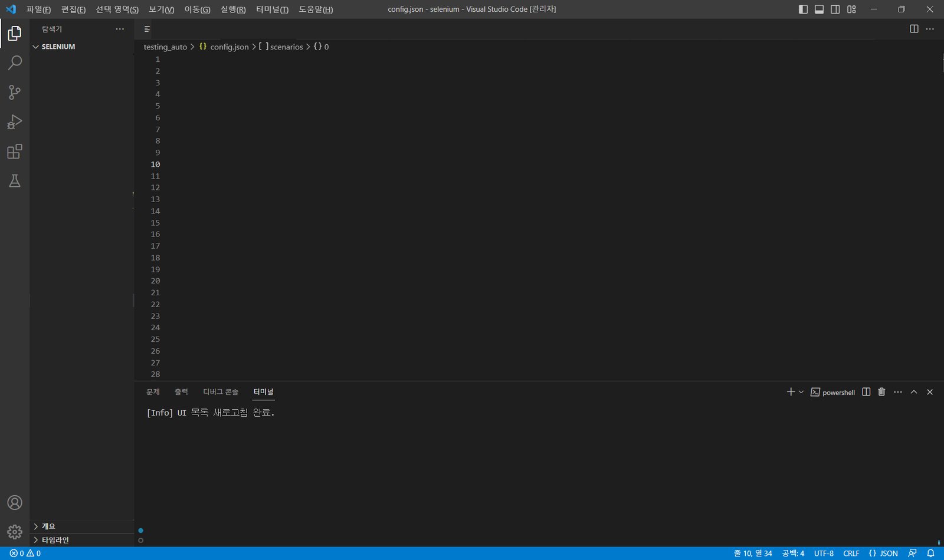This screenshot has width=944, height=560.
Task: Open Source Control view
Action: click(x=15, y=92)
